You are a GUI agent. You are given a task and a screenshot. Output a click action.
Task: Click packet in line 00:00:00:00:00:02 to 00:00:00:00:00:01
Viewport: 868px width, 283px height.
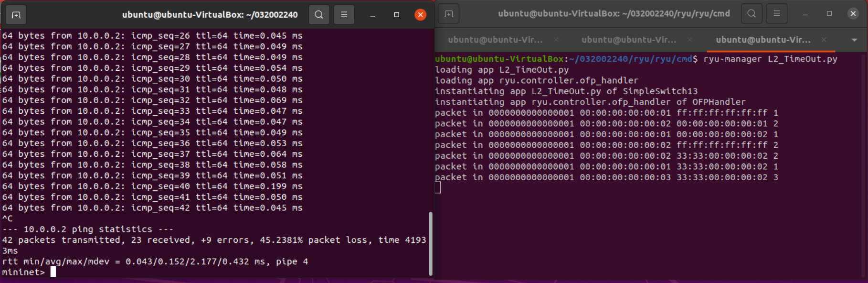click(x=607, y=124)
